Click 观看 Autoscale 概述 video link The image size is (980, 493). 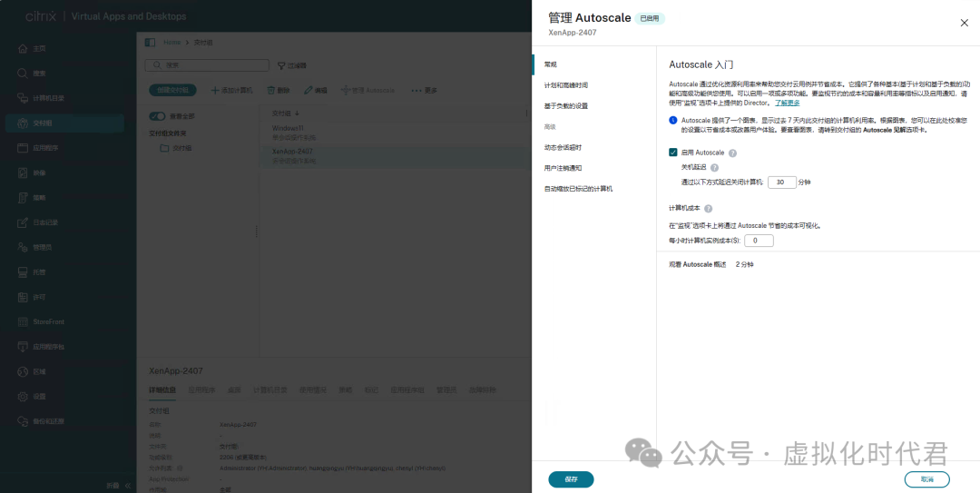(698, 264)
